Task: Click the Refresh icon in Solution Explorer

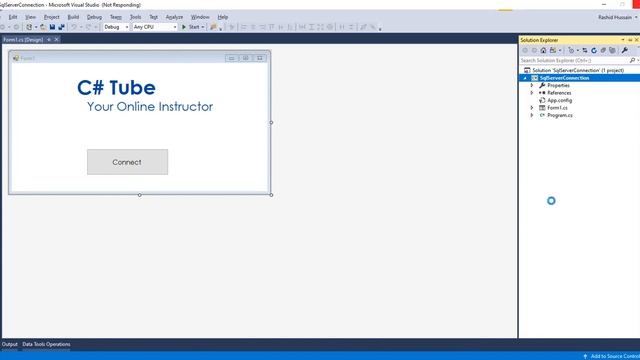Action: (594, 50)
